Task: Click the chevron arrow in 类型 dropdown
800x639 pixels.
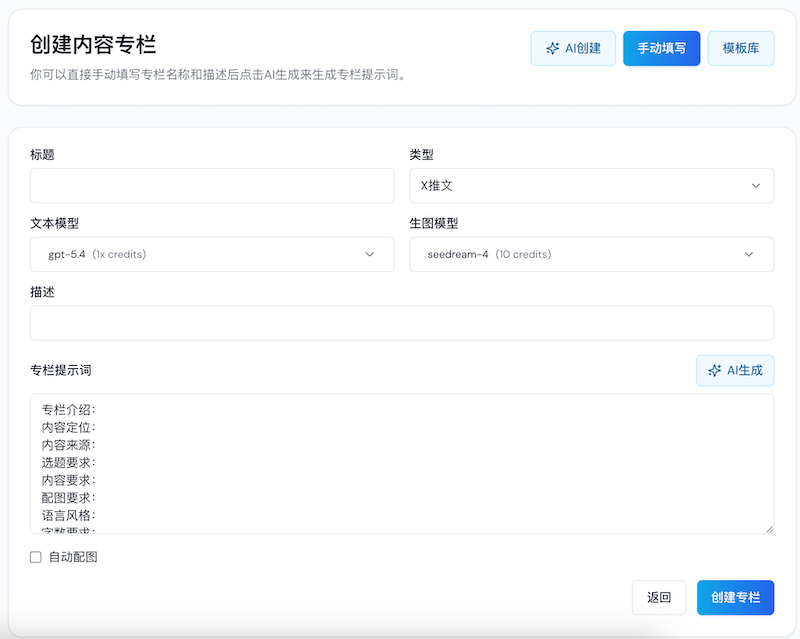Action: (756, 186)
